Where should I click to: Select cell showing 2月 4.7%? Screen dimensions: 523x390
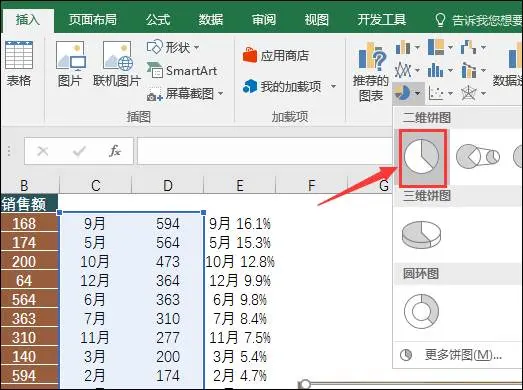point(240,376)
